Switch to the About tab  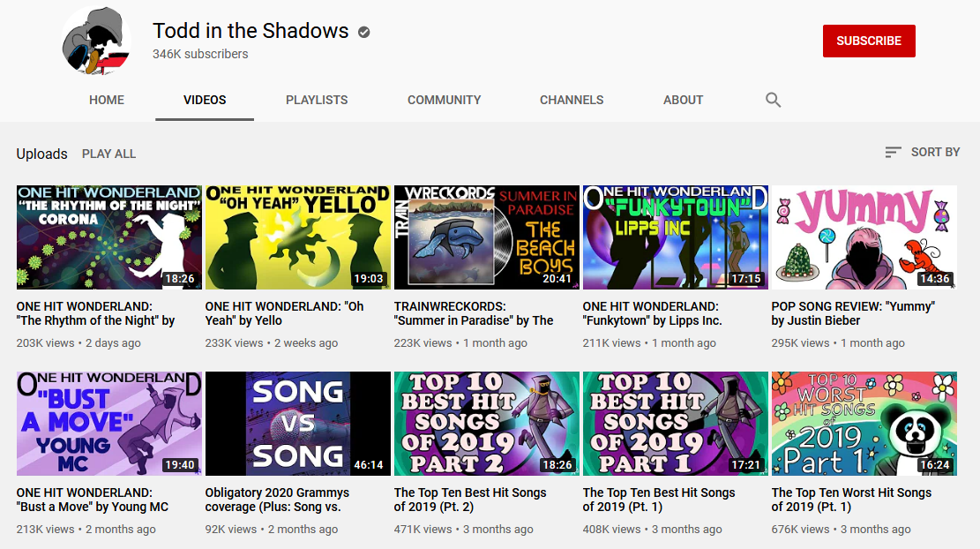[x=683, y=100]
